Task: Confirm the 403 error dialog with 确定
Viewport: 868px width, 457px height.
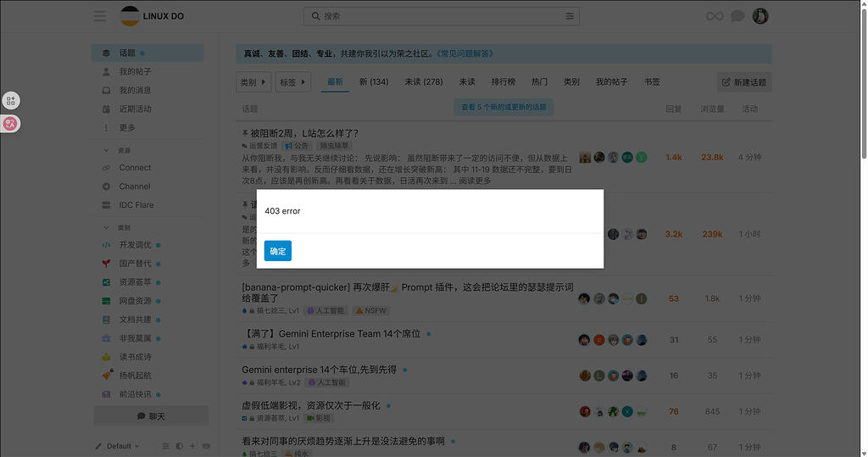Action: (x=277, y=251)
